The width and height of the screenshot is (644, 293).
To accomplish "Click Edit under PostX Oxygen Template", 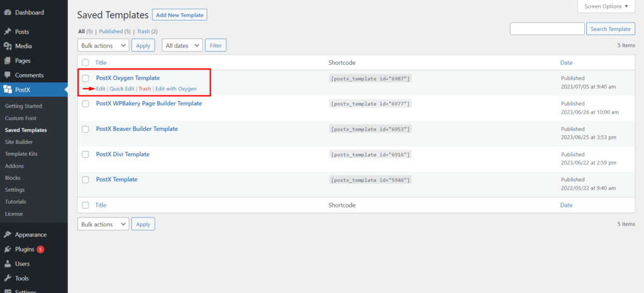I will (101, 89).
